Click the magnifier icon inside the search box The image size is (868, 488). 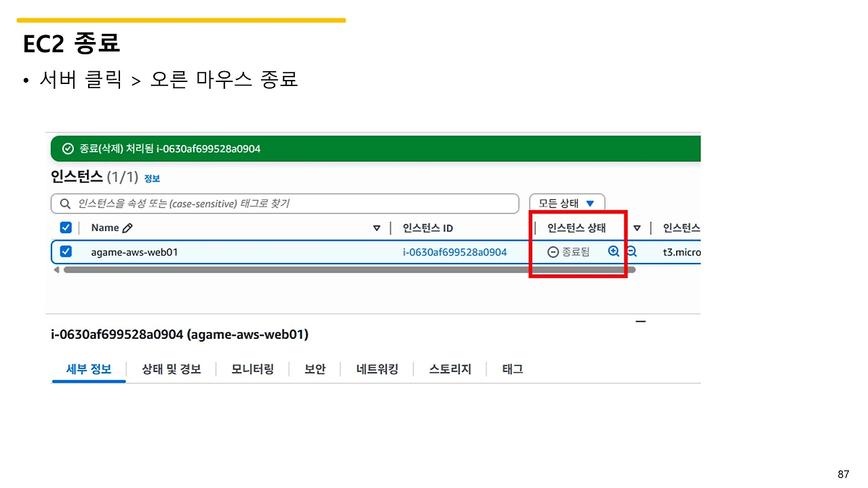pos(64,203)
